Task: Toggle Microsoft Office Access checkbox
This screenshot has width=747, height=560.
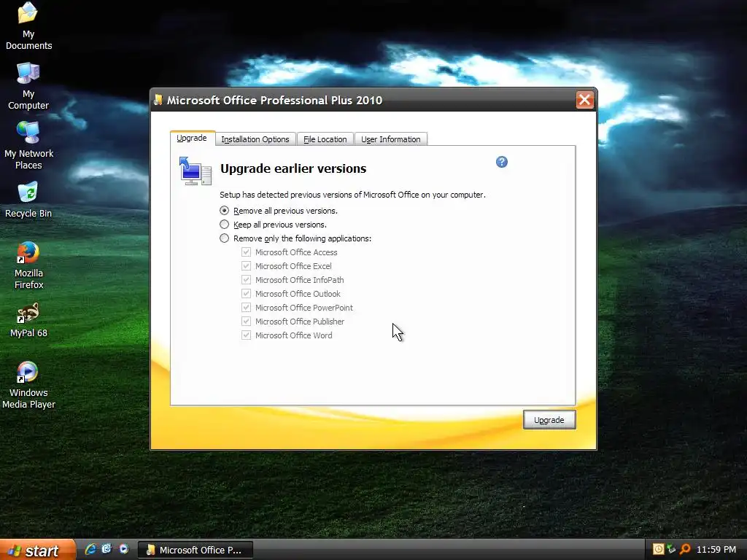Action: coord(246,252)
